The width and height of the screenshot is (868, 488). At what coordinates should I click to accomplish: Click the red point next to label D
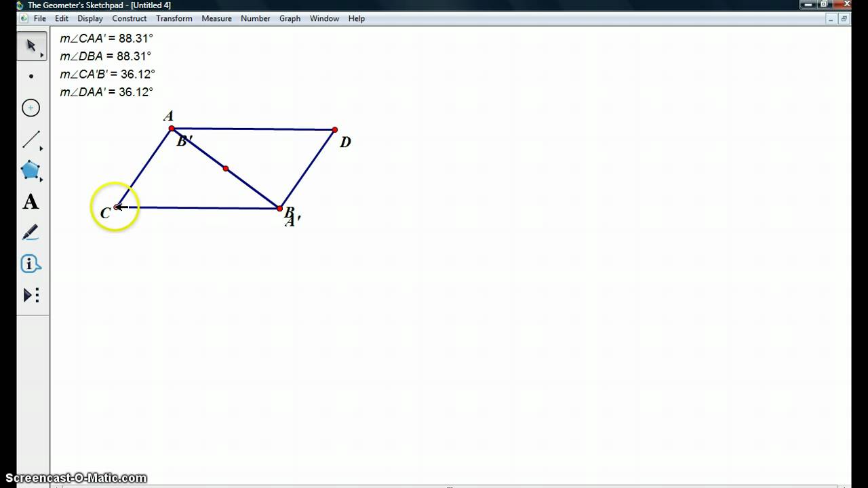pos(335,129)
